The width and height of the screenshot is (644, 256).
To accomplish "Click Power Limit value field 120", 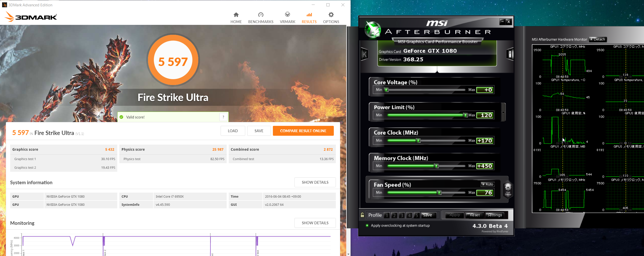I will (485, 115).
